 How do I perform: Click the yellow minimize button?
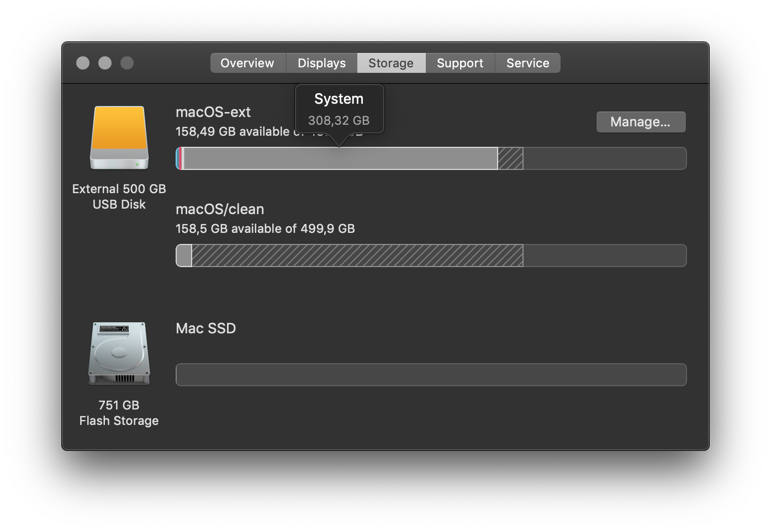[105, 63]
